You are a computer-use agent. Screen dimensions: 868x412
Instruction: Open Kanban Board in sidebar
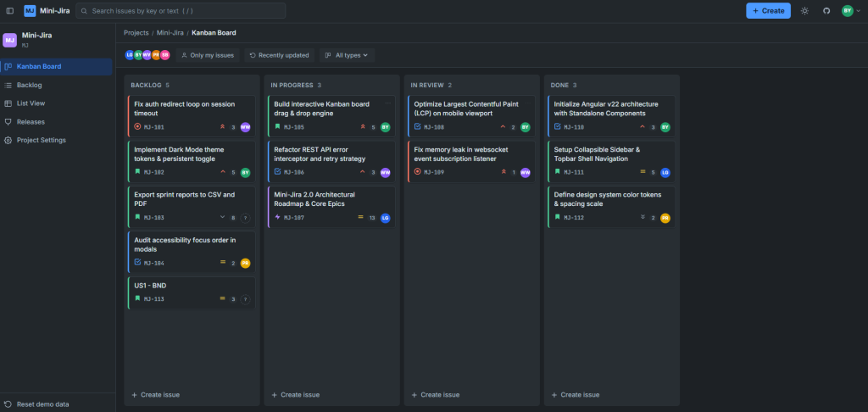pyautogui.click(x=57, y=66)
